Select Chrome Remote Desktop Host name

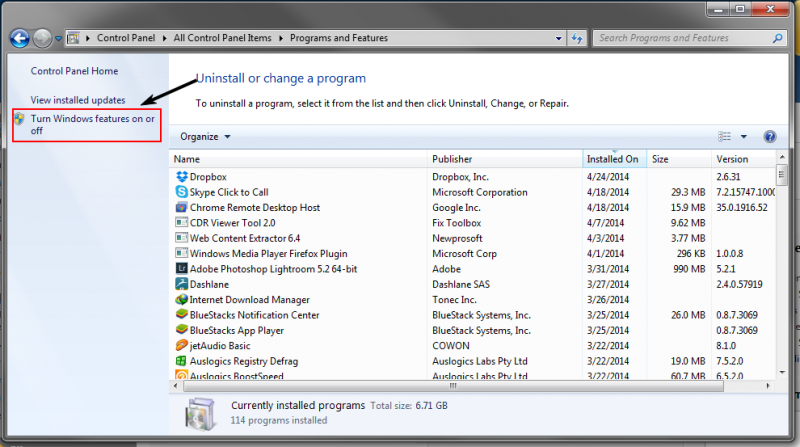pyautogui.click(x=255, y=208)
